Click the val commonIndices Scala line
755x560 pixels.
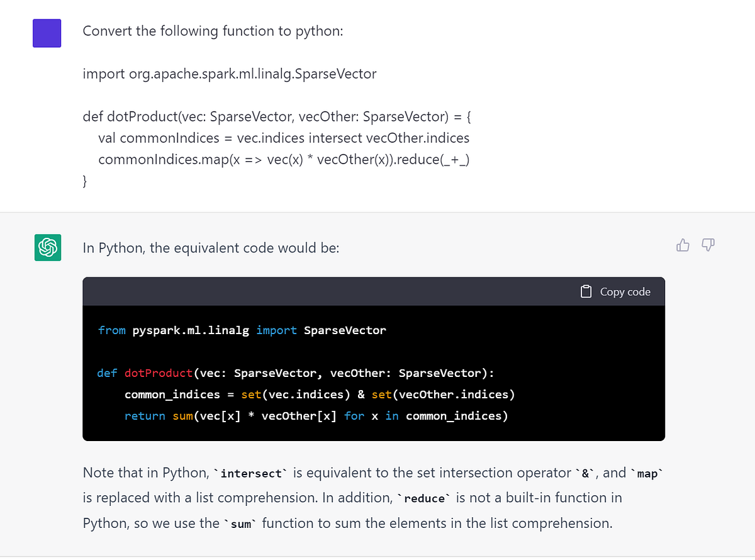point(284,138)
